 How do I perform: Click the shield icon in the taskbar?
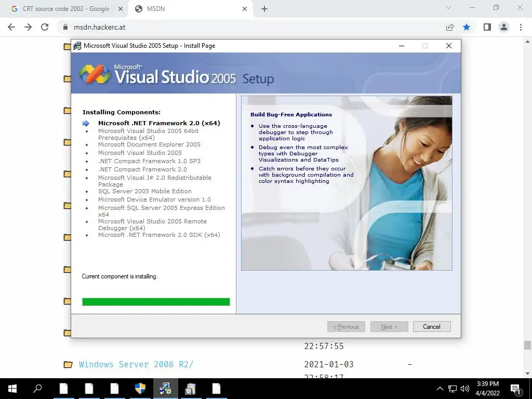140,389
